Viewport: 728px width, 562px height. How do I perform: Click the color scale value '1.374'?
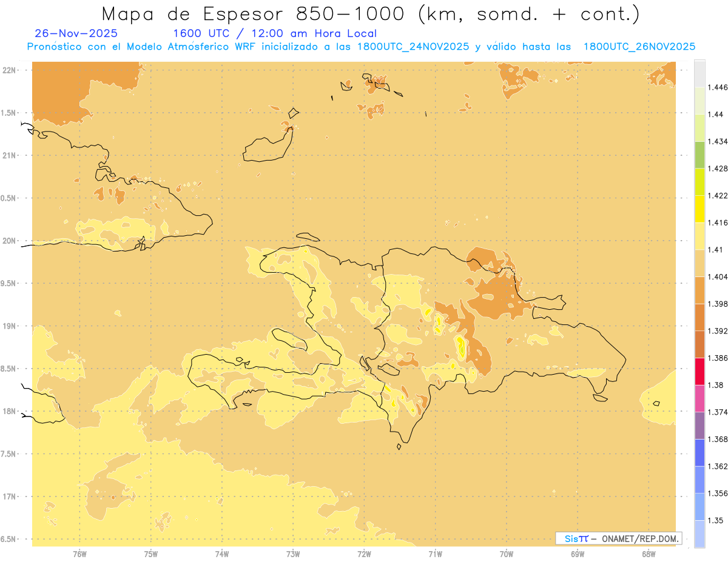pos(718,412)
